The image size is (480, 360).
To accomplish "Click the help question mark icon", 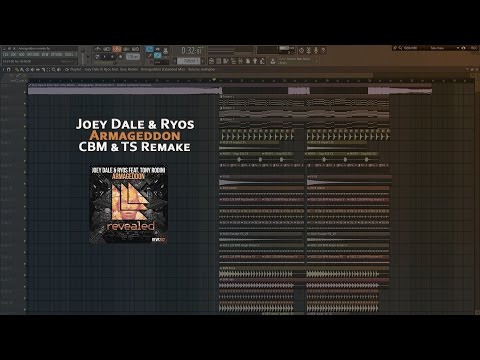I will point(323,50).
